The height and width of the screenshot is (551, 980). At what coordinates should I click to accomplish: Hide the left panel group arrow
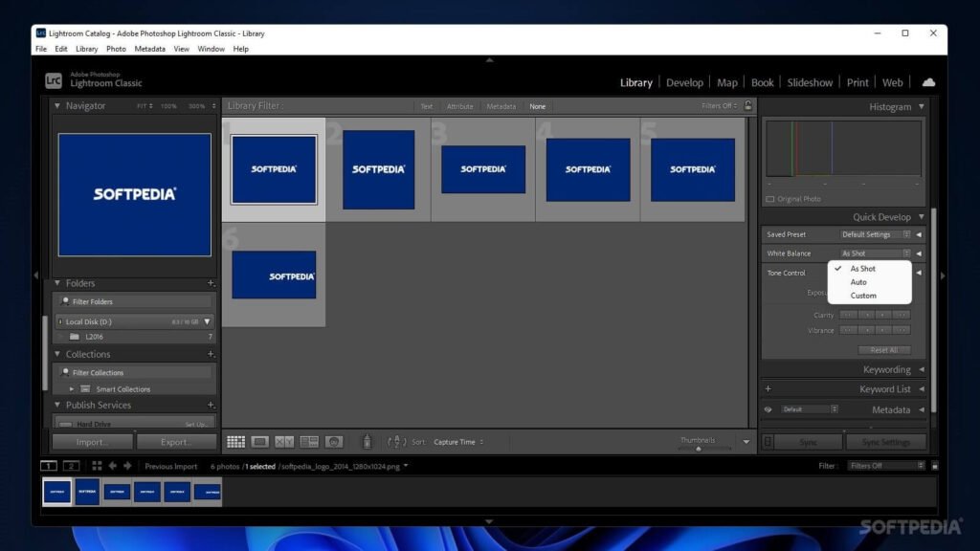(x=36, y=275)
